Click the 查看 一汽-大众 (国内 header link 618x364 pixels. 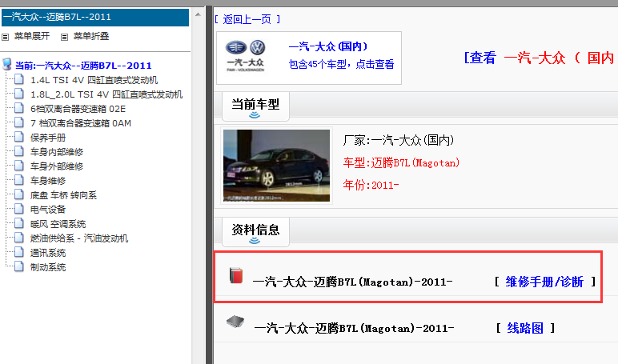539,58
